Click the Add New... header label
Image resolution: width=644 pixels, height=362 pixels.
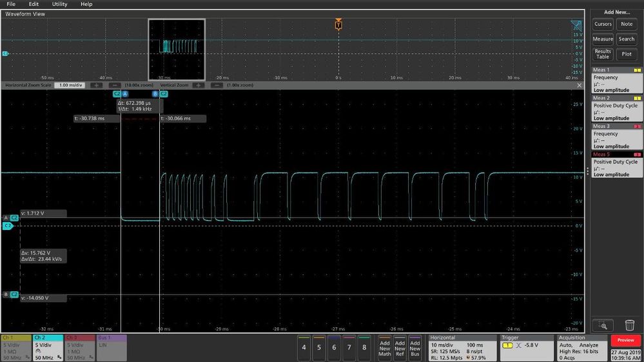click(x=616, y=12)
